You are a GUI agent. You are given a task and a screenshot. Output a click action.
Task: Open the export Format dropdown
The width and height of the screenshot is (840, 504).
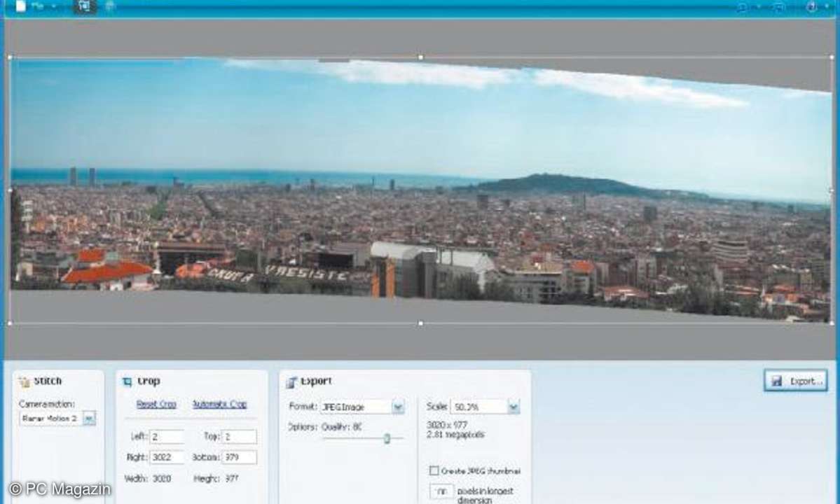click(x=398, y=407)
